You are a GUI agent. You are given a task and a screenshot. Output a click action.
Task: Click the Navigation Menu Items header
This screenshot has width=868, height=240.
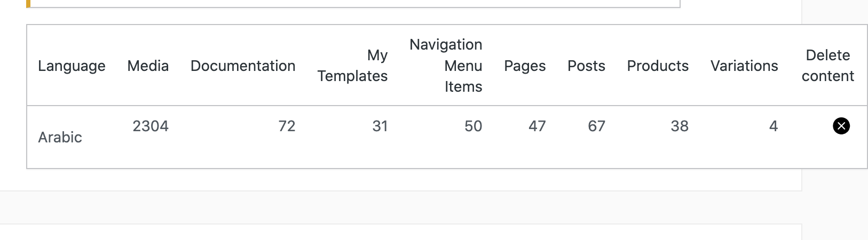(x=446, y=66)
